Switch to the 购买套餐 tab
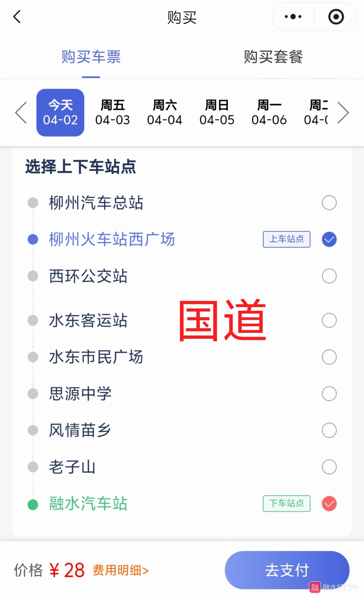The width and height of the screenshot is (364, 598). pos(273,57)
